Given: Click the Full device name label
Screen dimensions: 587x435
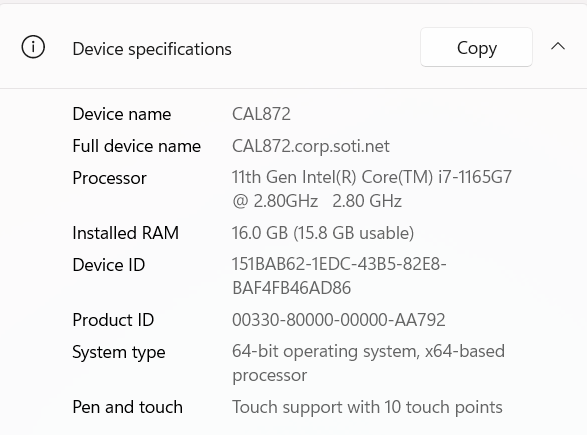Looking at the screenshot, I should coord(137,146).
